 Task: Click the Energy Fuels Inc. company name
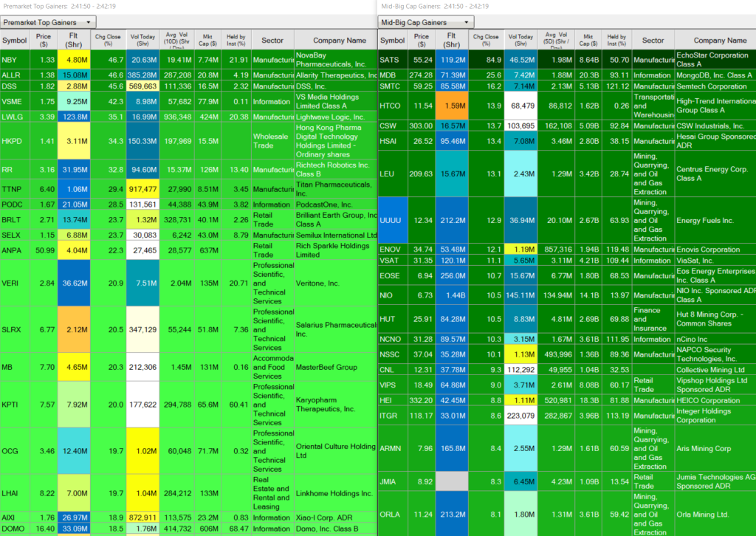pyautogui.click(x=705, y=220)
